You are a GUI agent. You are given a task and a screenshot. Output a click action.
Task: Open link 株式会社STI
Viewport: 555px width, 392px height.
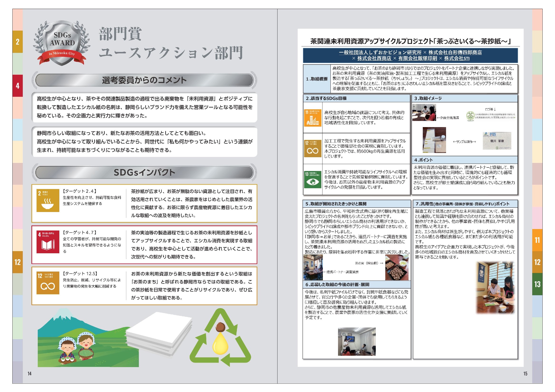(457, 58)
